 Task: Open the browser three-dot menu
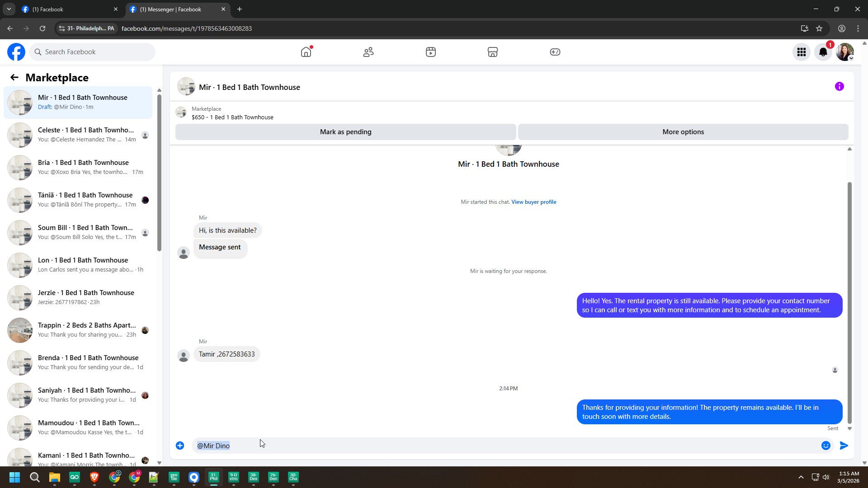point(858,28)
